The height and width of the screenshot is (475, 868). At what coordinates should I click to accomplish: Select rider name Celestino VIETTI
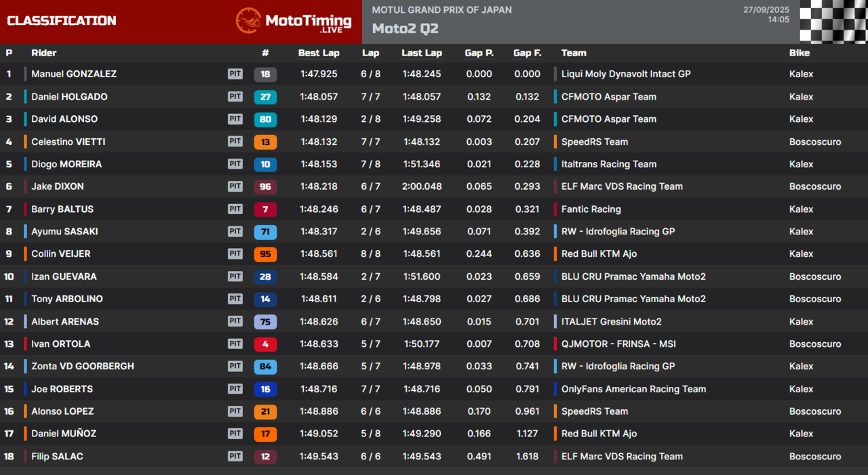click(x=68, y=142)
